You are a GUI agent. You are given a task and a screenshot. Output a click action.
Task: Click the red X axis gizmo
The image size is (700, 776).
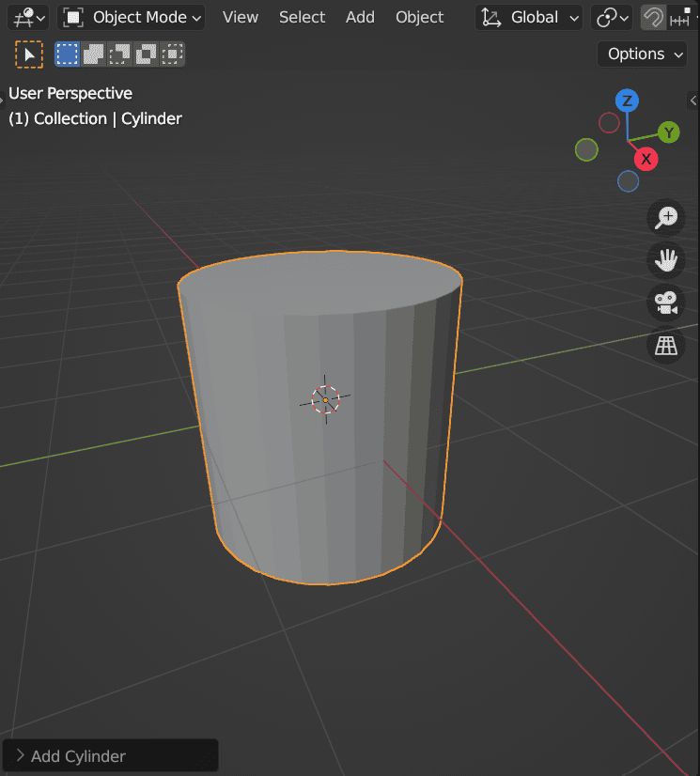[646, 160]
